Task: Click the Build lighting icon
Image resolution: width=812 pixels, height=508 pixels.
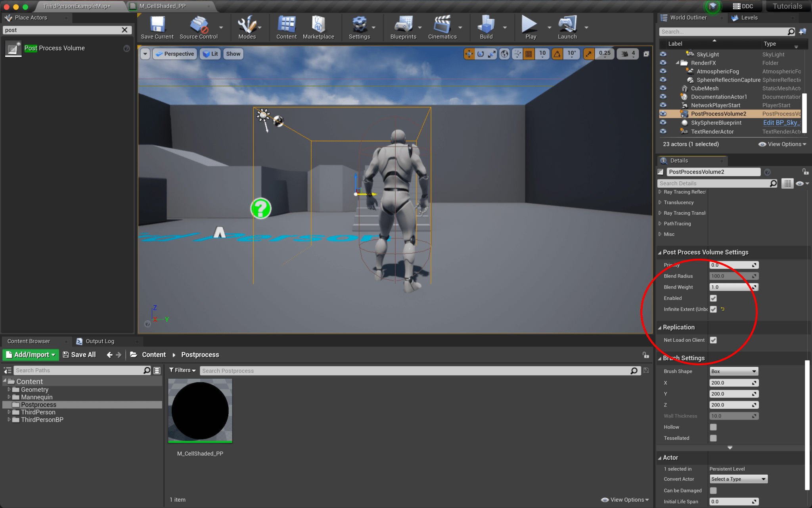Action: coord(486,25)
